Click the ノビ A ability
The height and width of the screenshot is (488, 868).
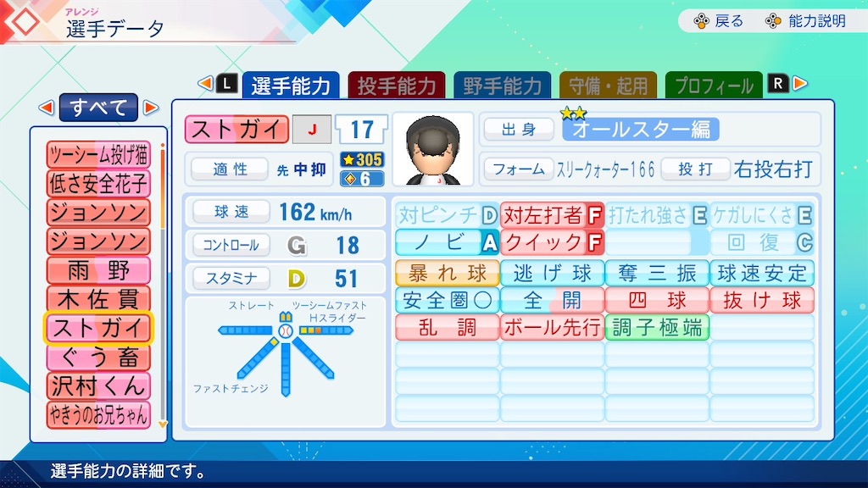(x=448, y=242)
